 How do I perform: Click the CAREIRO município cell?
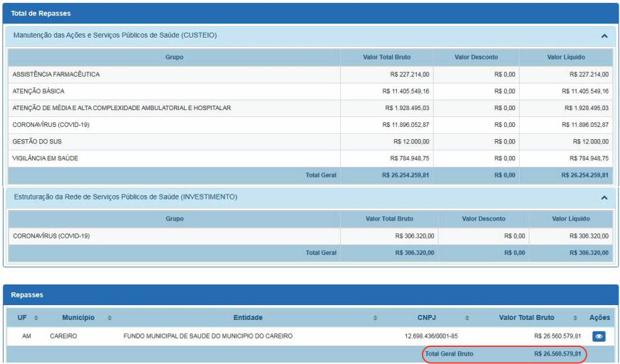point(63,336)
